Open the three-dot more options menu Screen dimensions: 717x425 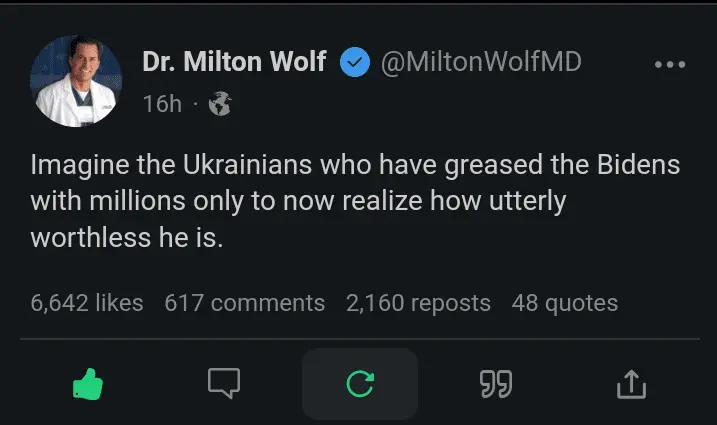point(669,64)
